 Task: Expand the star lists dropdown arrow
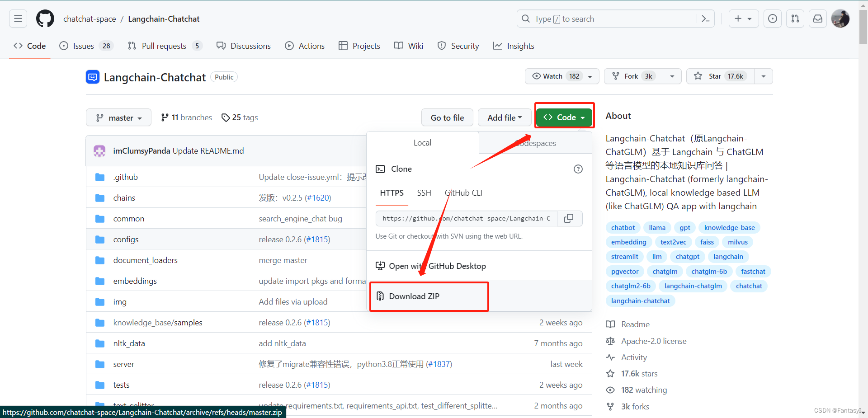pyautogui.click(x=764, y=76)
